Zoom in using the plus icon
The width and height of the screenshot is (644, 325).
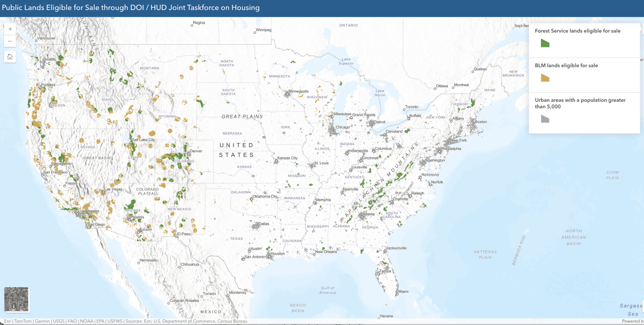[x=10, y=29]
